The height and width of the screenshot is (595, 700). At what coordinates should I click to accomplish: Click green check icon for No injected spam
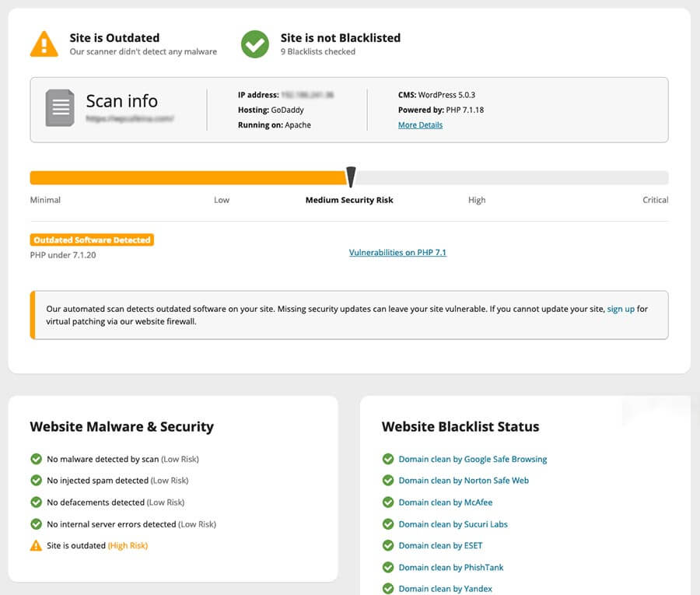[x=36, y=481]
